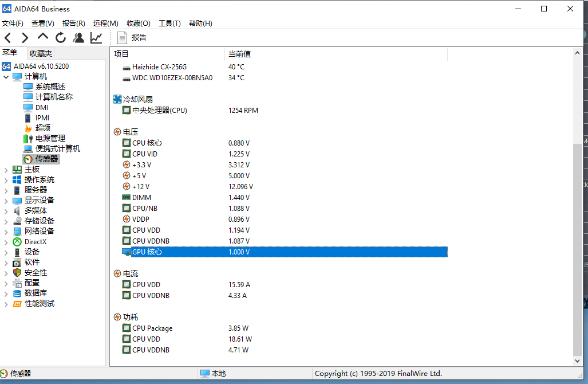Refresh the sensor readings with the refresh icon
588x384 pixels.
pyautogui.click(x=60, y=37)
